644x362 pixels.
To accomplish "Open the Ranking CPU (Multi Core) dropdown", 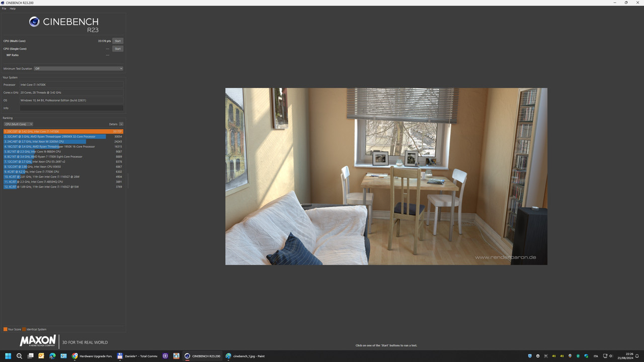I will (19, 124).
